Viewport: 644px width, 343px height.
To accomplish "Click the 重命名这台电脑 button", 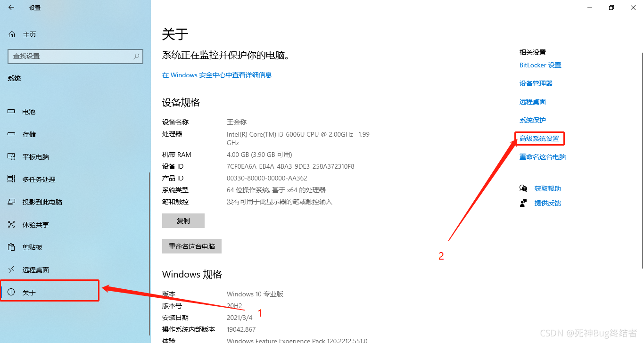I will [192, 246].
